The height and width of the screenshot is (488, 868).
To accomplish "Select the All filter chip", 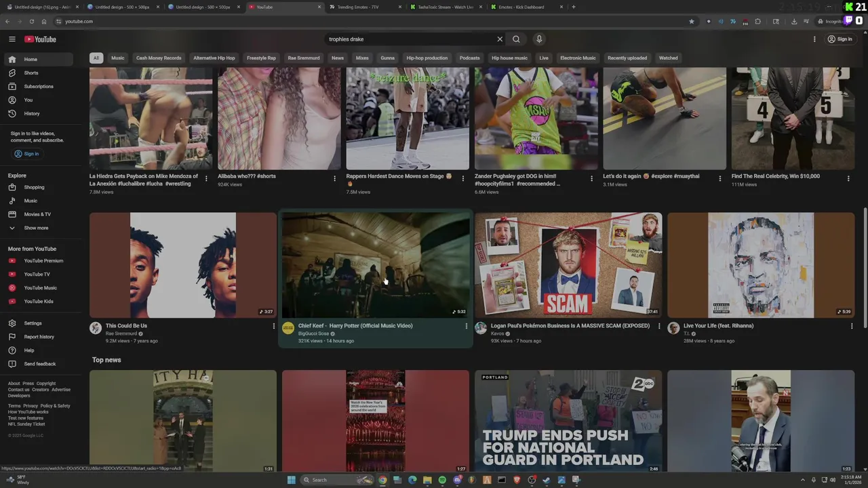I will pyautogui.click(x=96, y=58).
